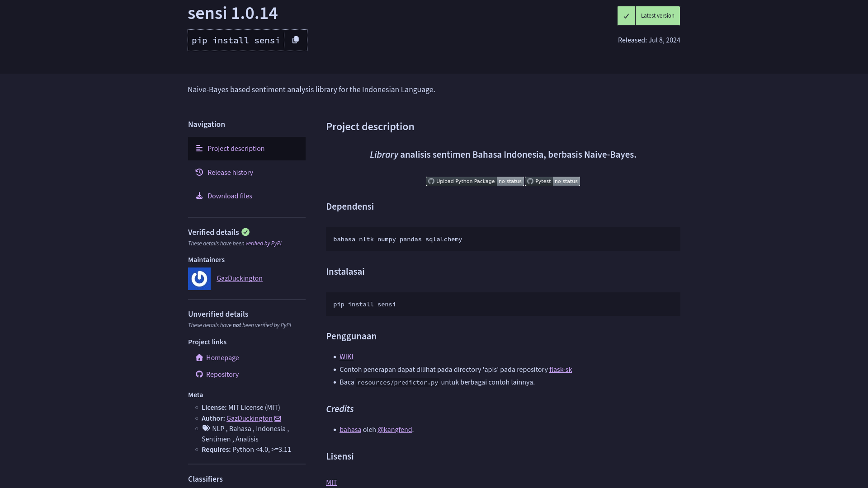Switch to the Release history tab
This screenshot has height=488, width=868.
[x=230, y=173]
